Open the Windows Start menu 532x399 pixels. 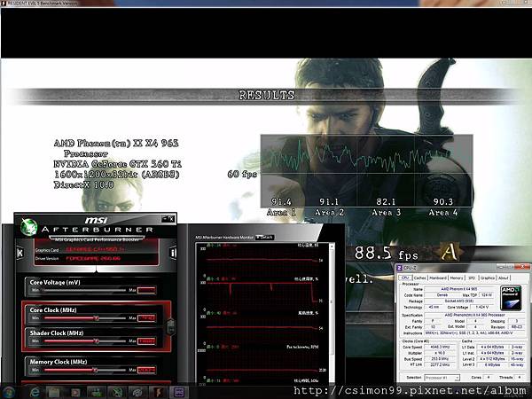click(8, 393)
